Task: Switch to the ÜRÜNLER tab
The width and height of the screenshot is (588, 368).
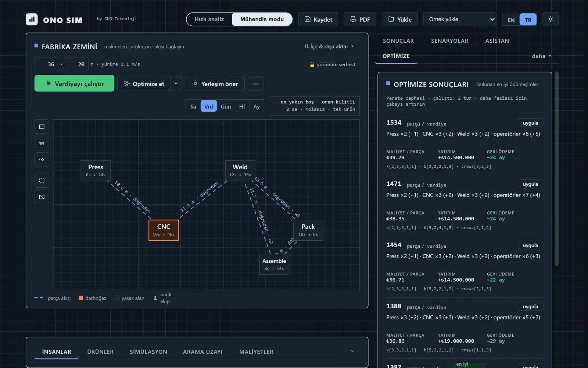Action: coord(100,352)
